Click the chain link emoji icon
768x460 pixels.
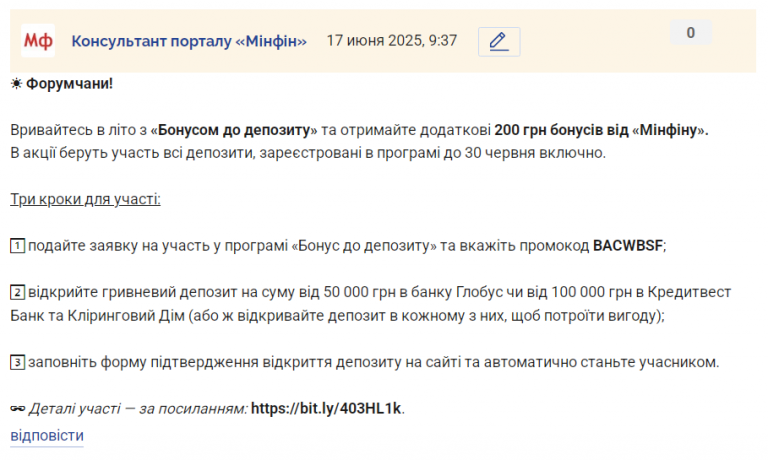click(x=17, y=408)
